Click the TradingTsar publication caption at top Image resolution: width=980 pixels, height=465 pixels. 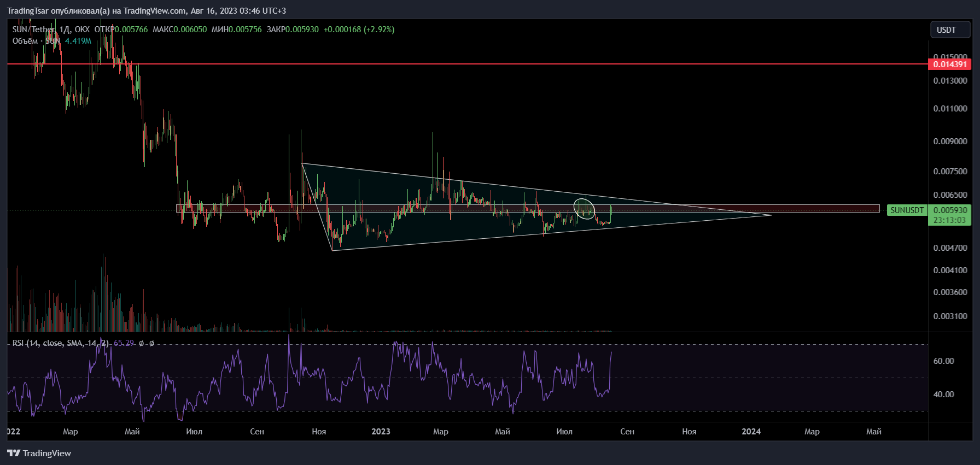point(147,11)
